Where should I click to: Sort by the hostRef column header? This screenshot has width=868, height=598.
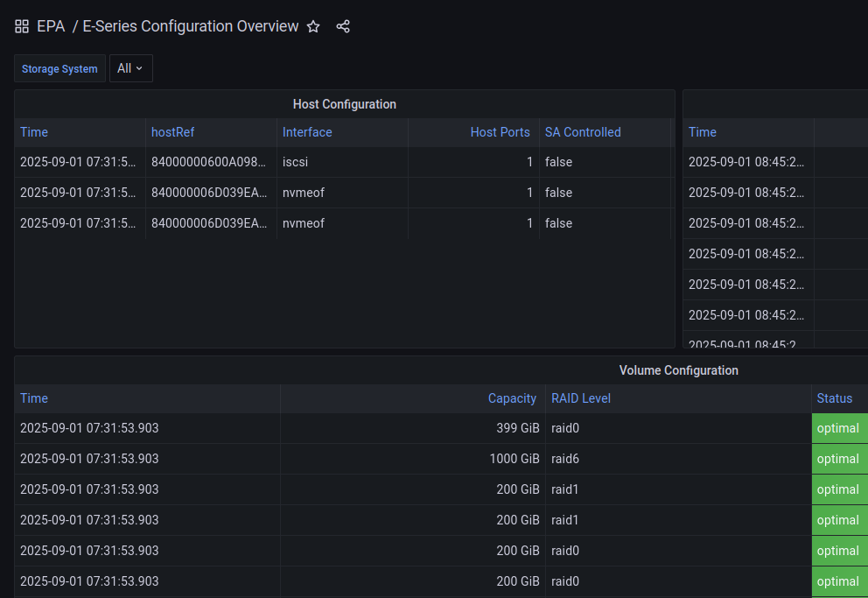172,132
